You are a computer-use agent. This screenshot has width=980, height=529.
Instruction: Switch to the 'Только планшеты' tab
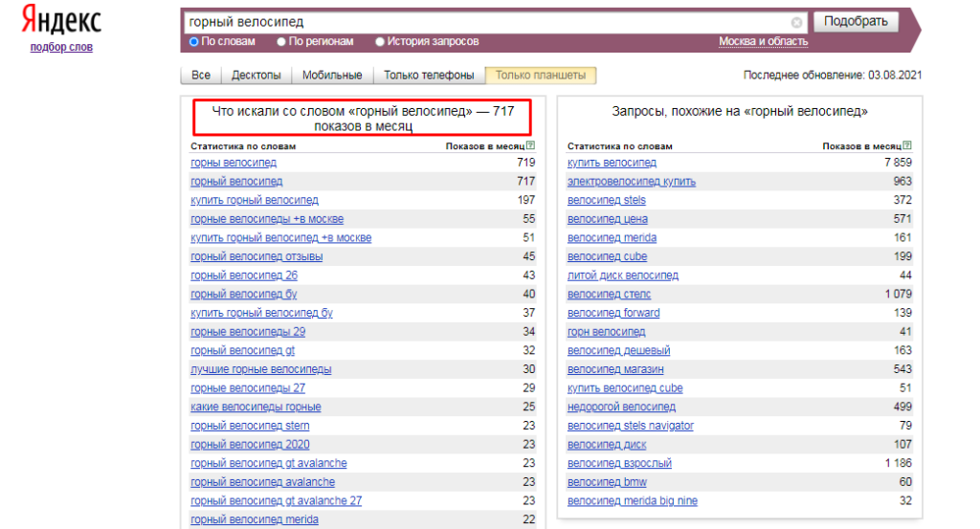[541, 75]
